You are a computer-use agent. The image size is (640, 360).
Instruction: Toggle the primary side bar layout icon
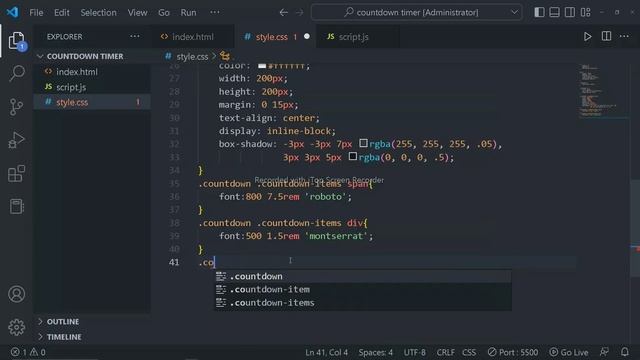[x=539, y=12]
